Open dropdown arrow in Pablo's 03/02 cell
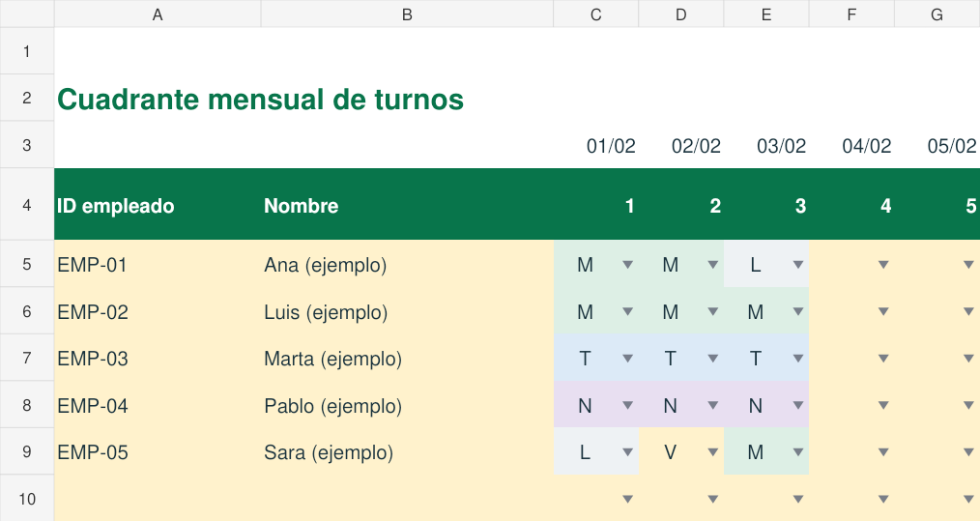Screen dimensions: 980x521 (798, 405)
